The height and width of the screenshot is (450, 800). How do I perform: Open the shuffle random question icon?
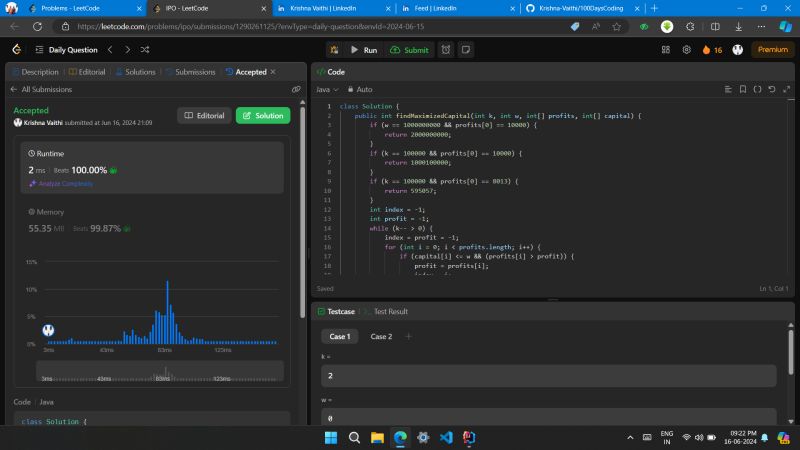145,49
